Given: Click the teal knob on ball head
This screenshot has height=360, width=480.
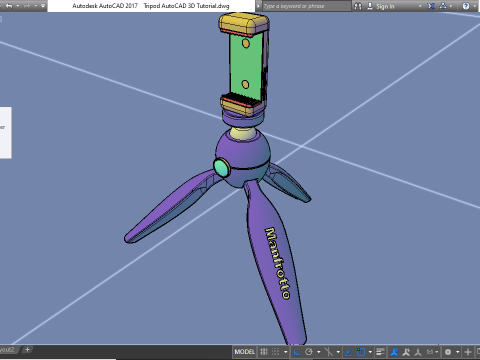Looking at the screenshot, I should coord(221,167).
